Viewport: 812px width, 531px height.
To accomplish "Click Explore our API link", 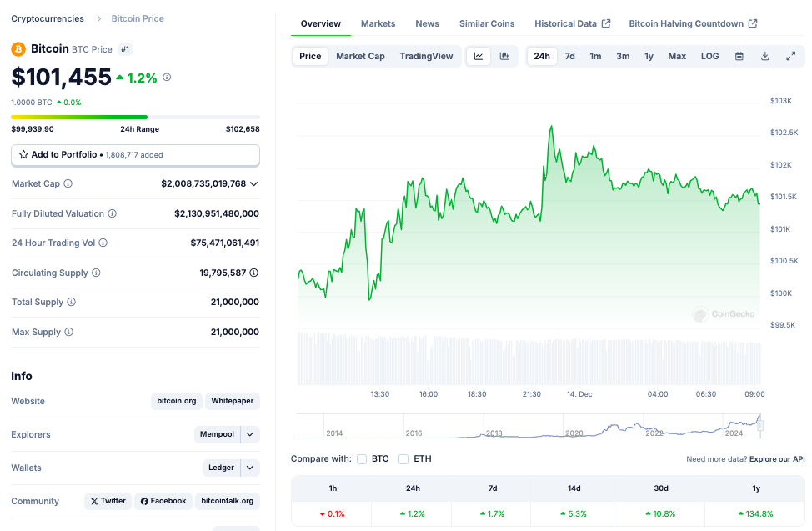I will tap(777, 459).
